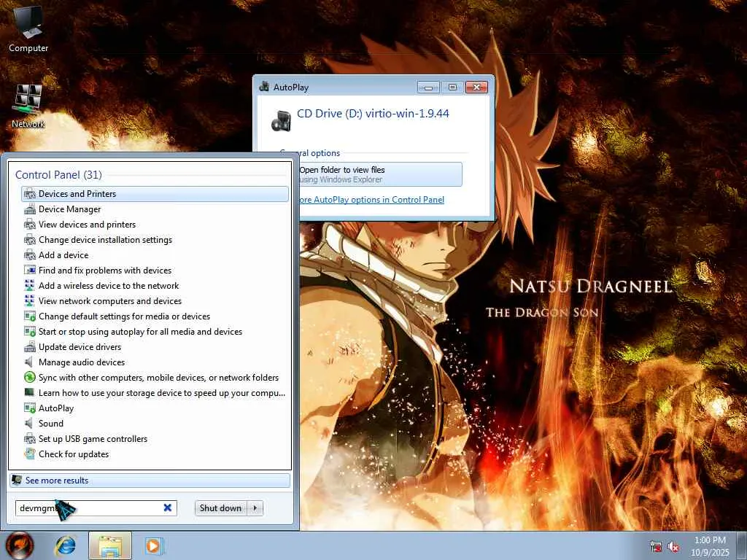Screen dimensions: 747x560
Task: Click the Device Manager result icon
Action: pos(29,209)
